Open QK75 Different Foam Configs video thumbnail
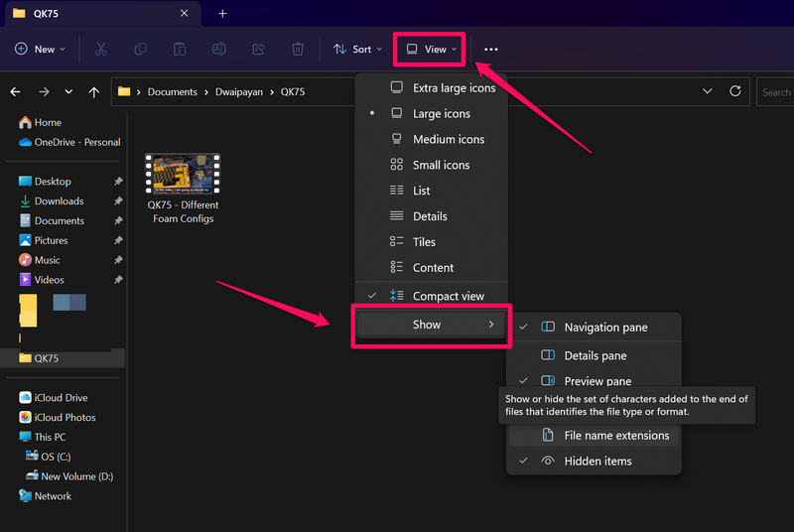 tap(183, 174)
